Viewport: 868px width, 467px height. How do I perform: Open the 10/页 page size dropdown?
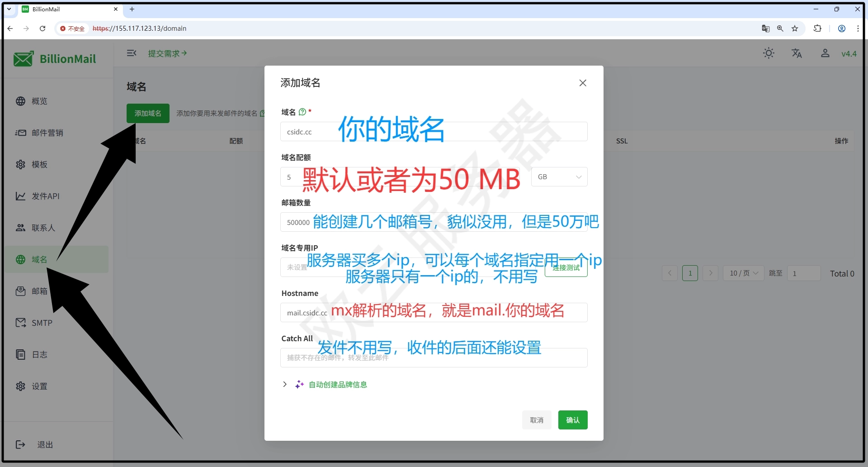(x=743, y=273)
